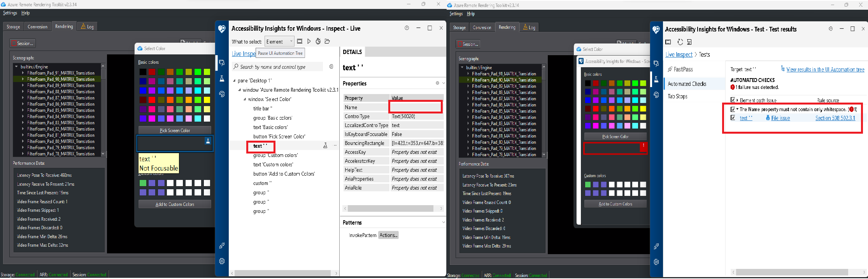The height and width of the screenshot is (279, 868).
Task: Open palette sidebar icon in Test results window
Action: tap(656, 95)
